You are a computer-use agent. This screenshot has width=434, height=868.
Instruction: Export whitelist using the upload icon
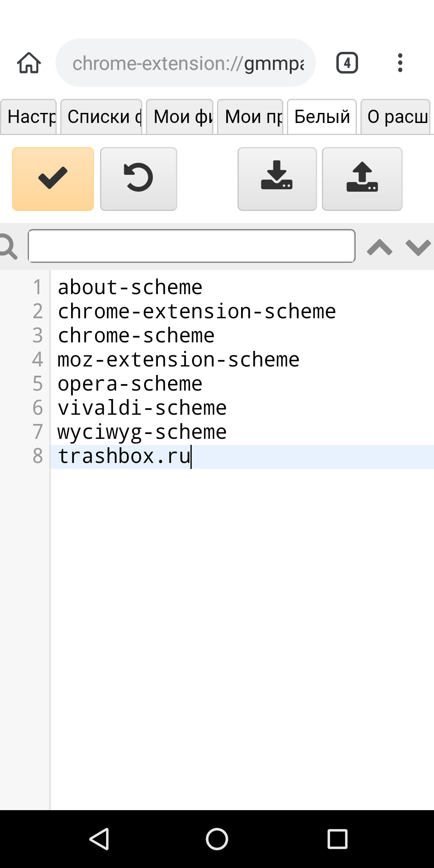point(362,179)
